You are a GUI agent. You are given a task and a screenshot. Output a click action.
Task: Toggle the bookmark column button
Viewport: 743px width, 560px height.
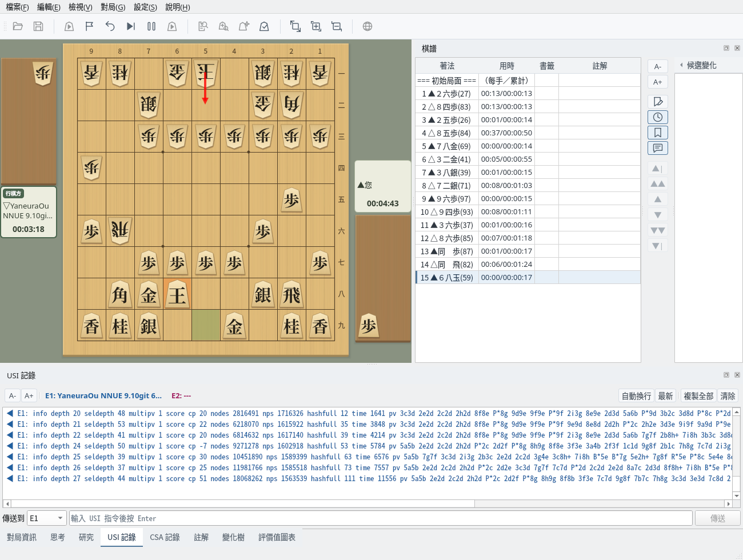658,133
